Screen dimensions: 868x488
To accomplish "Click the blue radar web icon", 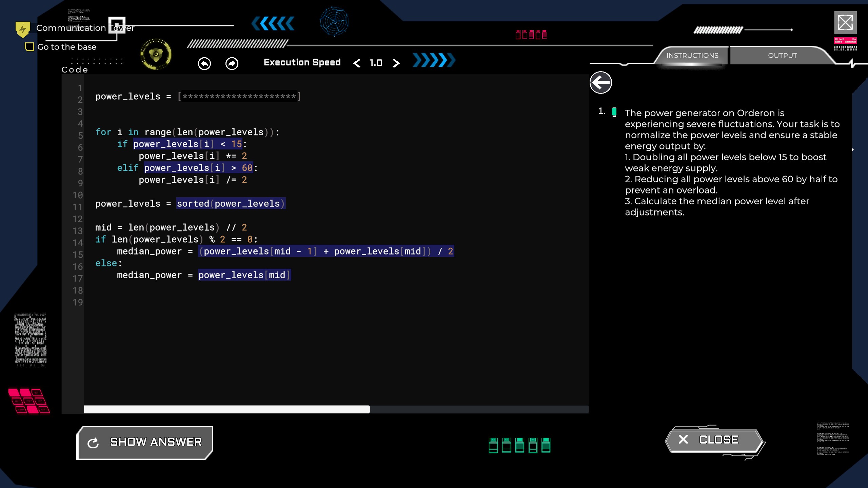I will [x=334, y=22].
